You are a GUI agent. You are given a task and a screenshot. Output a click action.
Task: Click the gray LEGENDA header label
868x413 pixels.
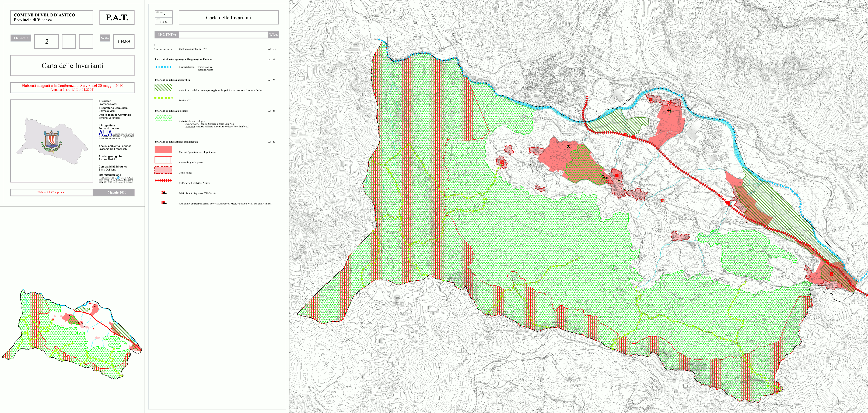point(167,35)
